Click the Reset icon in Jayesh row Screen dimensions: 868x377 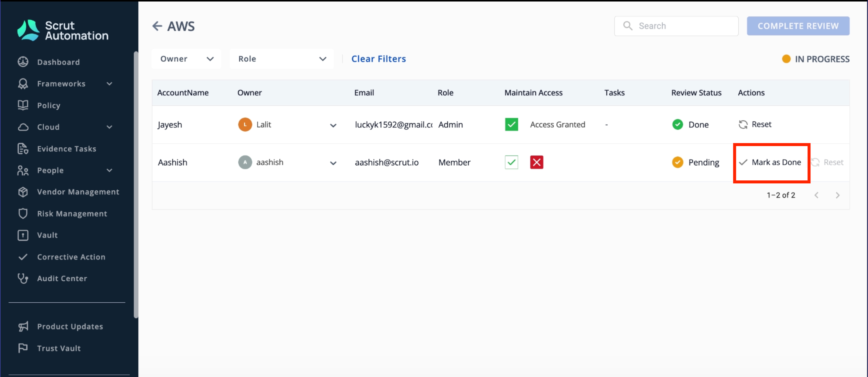[743, 125]
